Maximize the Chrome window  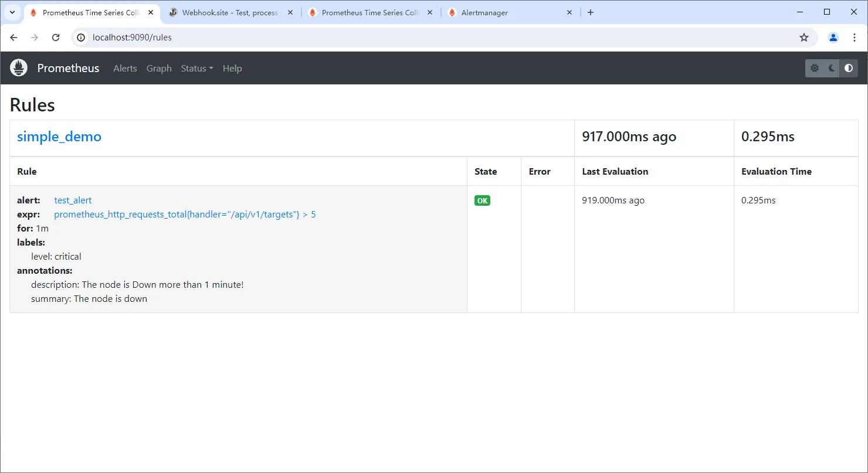pos(827,12)
